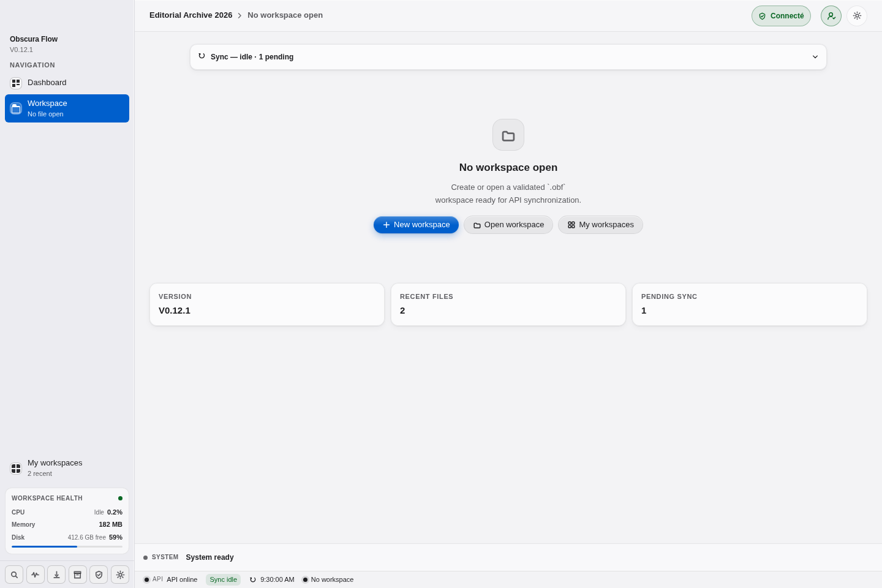Expand the Sync — idle · 1 pending bar
The height and width of the screenshot is (588, 882).
pyautogui.click(x=508, y=57)
